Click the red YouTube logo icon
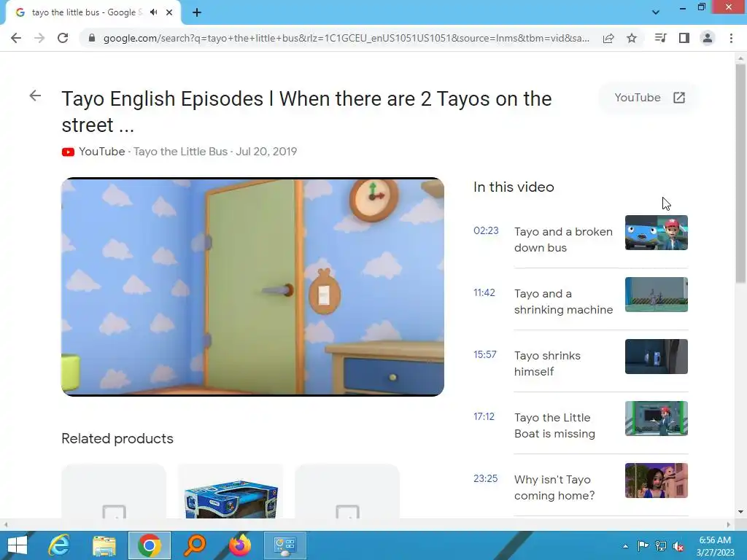This screenshot has width=747, height=560. [x=68, y=152]
